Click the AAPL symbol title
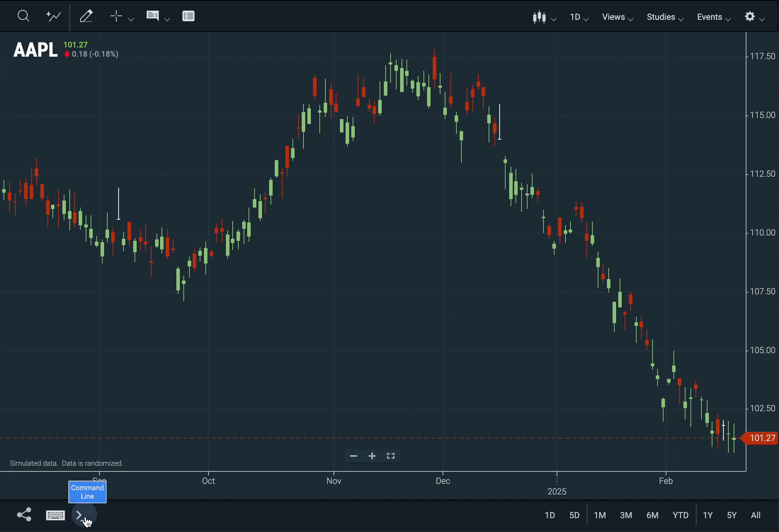Screen dimensions: 779x532 tap(35, 49)
